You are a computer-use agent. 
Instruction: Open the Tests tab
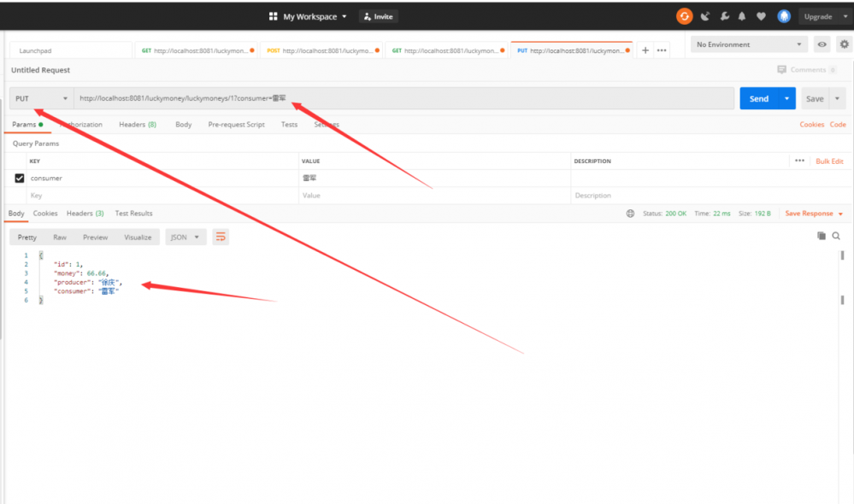tap(289, 124)
